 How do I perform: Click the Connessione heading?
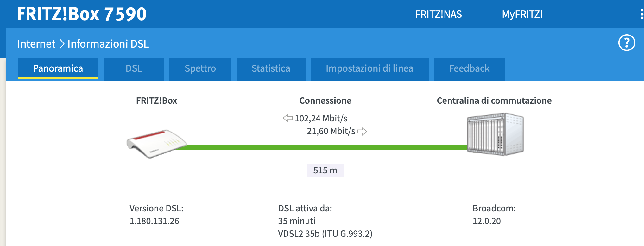click(325, 101)
